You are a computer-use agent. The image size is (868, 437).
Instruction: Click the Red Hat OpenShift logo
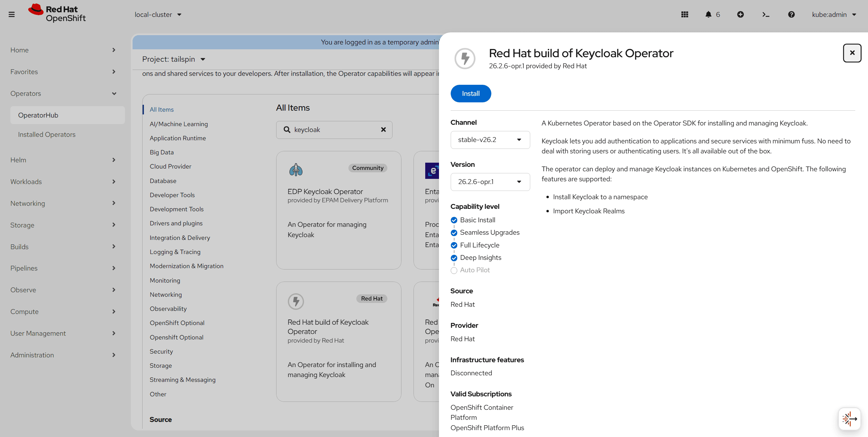57,13
